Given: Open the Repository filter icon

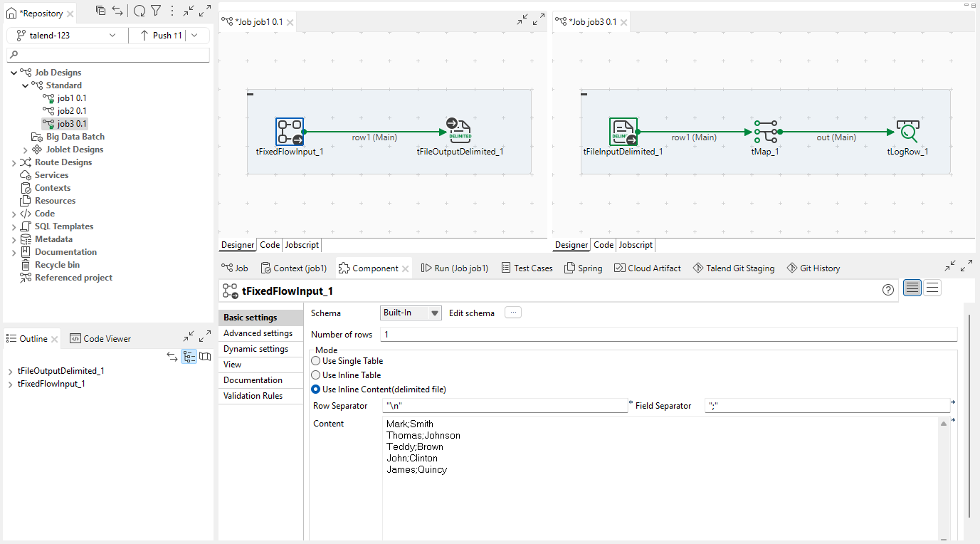Looking at the screenshot, I should 156,11.
